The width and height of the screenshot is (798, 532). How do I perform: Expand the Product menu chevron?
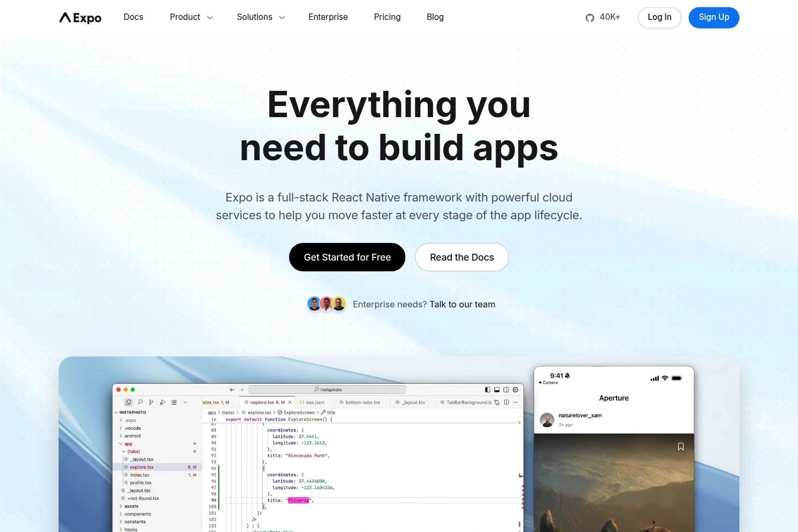pos(210,18)
